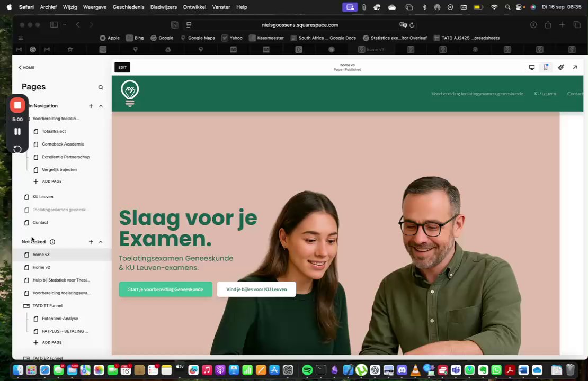Image resolution: width=588 pixels, height=381 pixels.
Task: Click Vind je bijles voor KU Leuven
Action: [x=256, y=289]
